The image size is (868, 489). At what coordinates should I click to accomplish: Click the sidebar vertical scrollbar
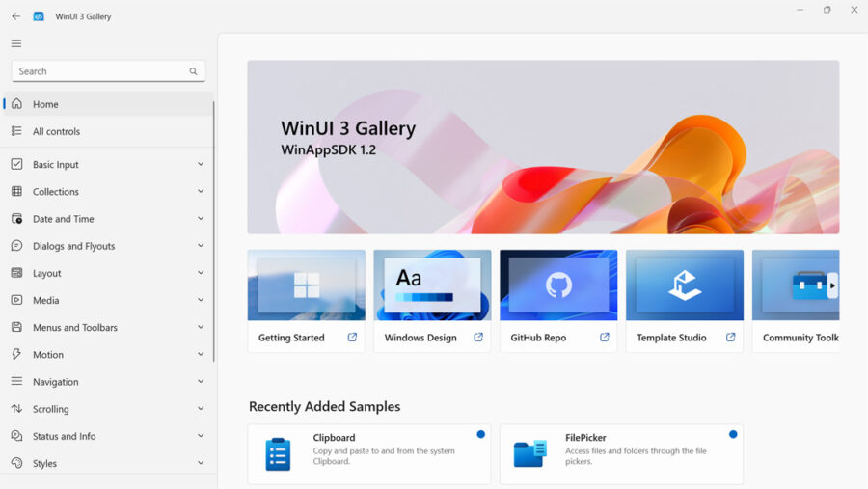coord(213,231)
